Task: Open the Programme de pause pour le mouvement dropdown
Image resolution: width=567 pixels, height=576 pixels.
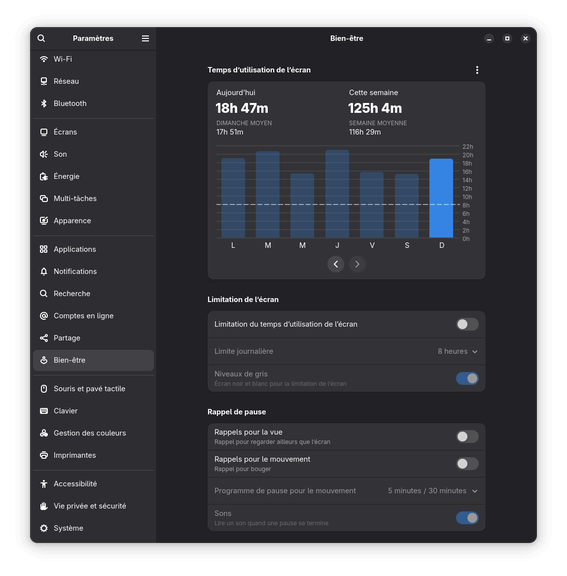Action: [x=432, y=491]
